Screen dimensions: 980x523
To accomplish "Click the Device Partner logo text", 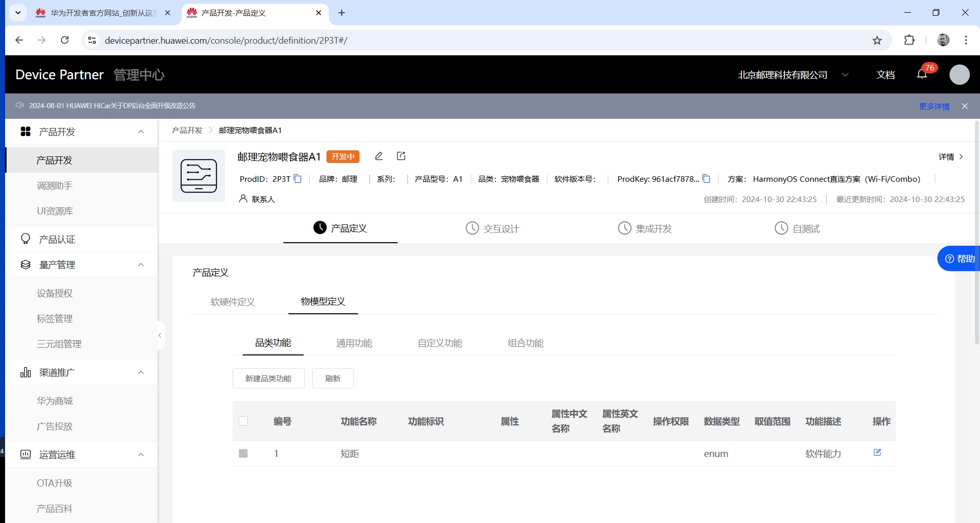I will click(59, 75).
